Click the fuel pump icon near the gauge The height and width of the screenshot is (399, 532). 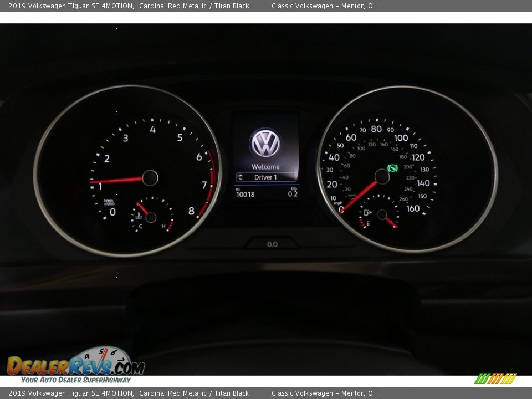(x=367, y=212)
